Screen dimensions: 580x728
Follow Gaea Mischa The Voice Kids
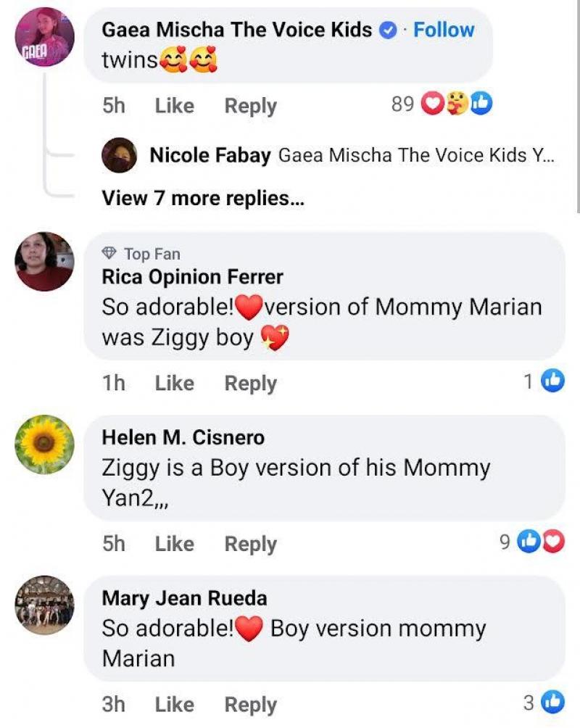click(x=444, y=30)
